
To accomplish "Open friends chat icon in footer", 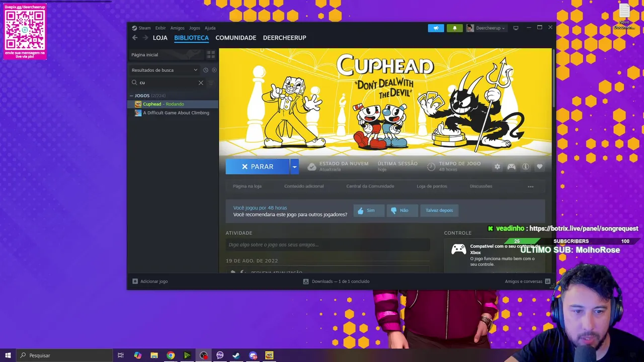I will [x=548, y=281].
